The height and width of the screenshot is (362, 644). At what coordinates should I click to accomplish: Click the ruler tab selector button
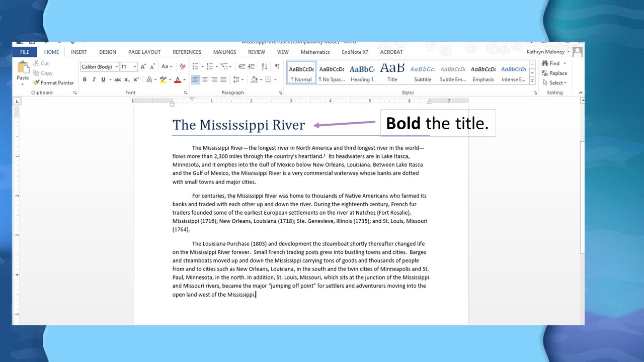[17, 101]
